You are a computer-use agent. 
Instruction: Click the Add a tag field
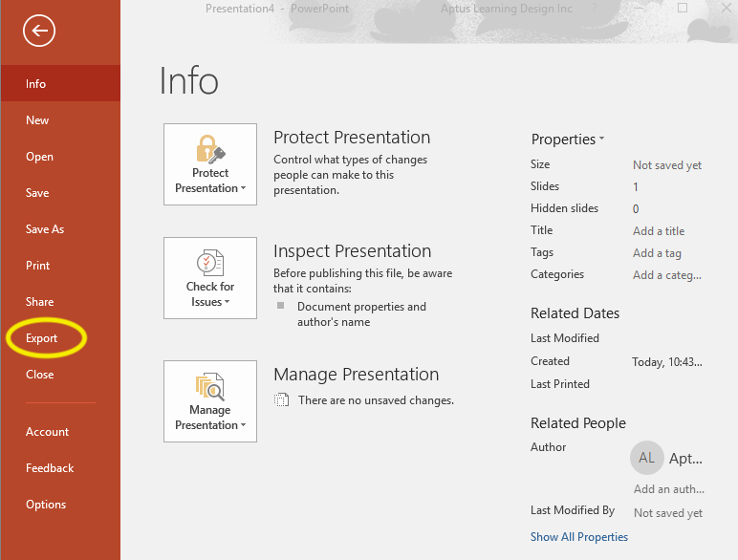(x=657, y=253)
